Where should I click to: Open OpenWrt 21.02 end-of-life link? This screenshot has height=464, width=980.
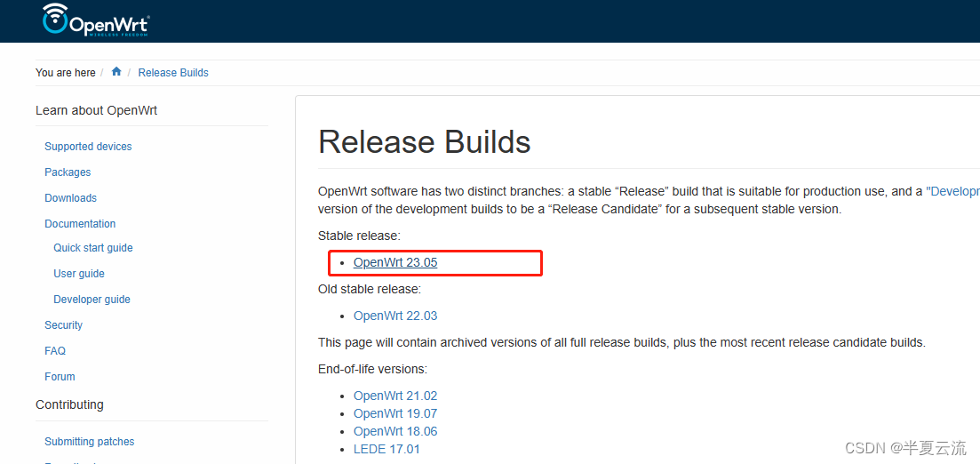pyautogui.click(x=395, y=396)
